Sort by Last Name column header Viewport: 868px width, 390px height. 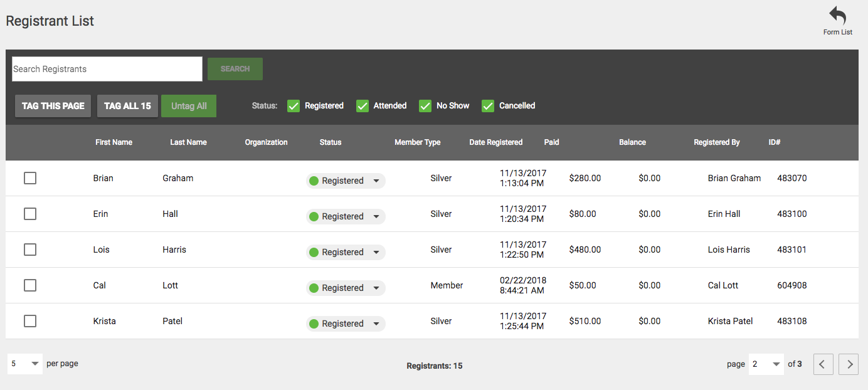[x=188, y=142]
